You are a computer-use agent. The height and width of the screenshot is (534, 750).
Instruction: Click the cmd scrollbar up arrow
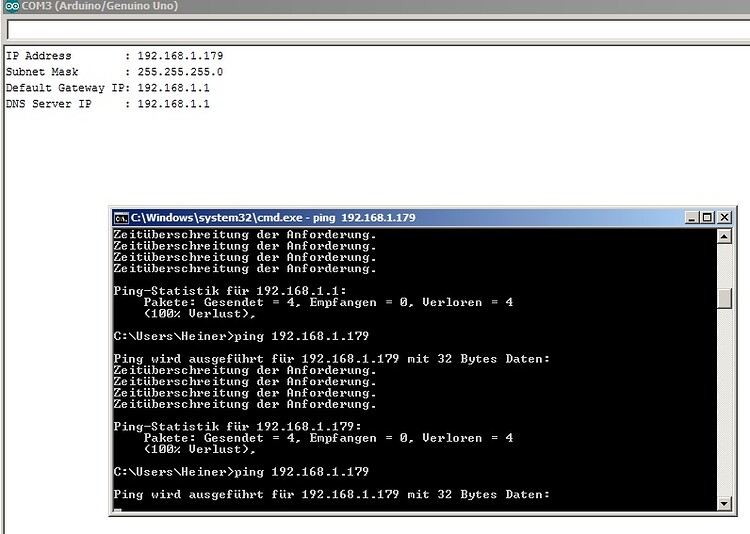click(x=725, y=236)
